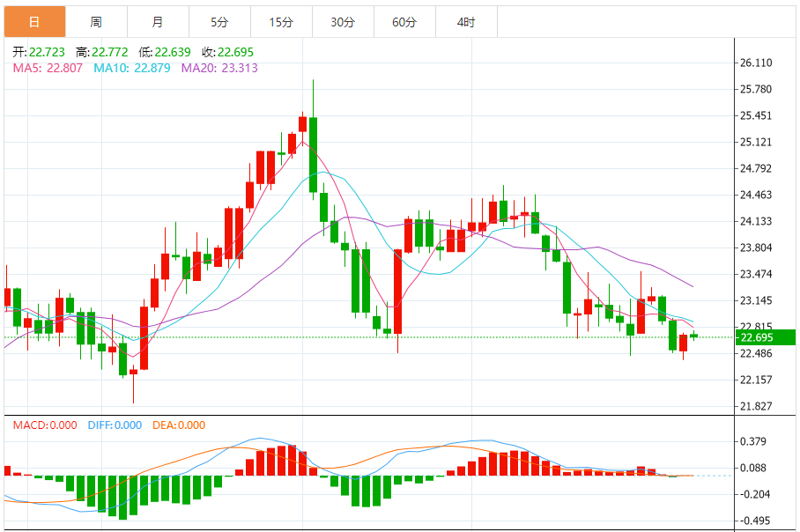Select the 15分 timeframe tab
The width and height of the screenshot is (800, 532).
[x=282, y=22]
